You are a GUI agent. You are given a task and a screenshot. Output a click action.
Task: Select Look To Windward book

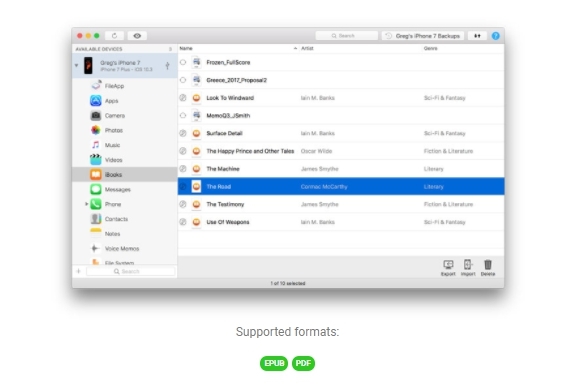(x=341, y=98)
